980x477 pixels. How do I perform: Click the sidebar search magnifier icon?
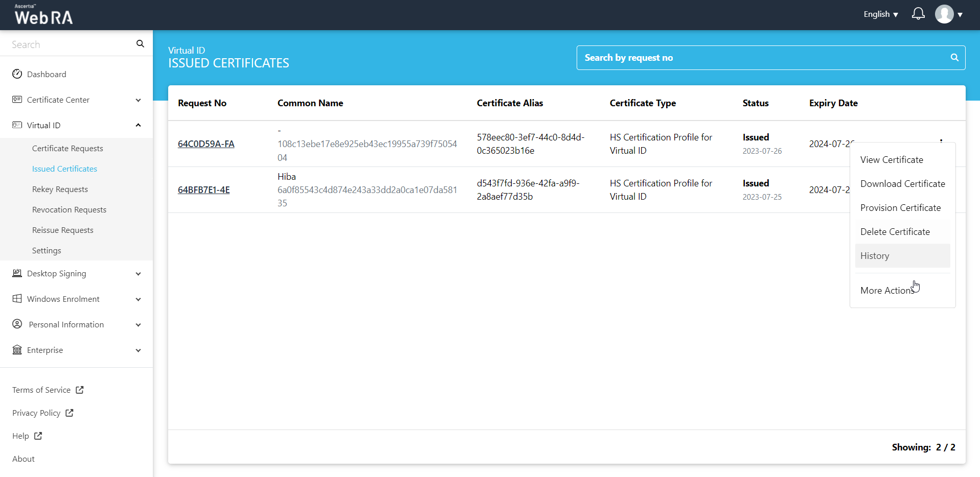tap(140, 44)
